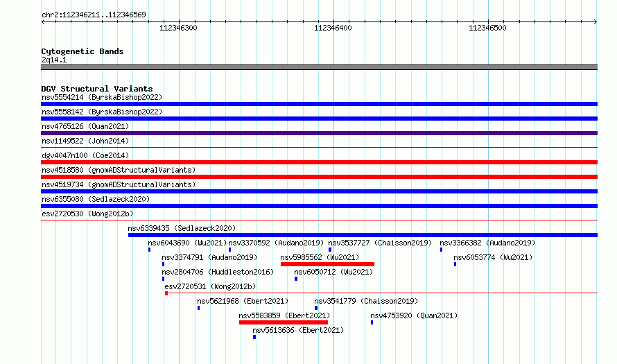Click nsv3537727 (Chaisson2019) label
617x364 pixels.
(x=380, y=243)
